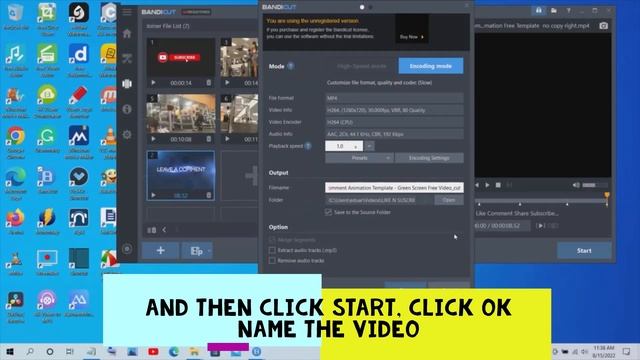Select gym clip number 5 thumbnail
The image size is (640, 360).
(181, 113)
